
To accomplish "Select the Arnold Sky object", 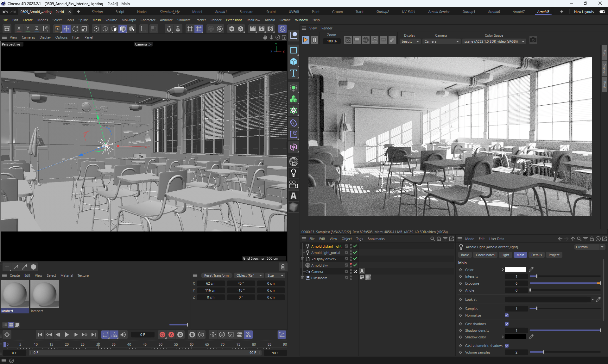I will (x=320, y=265).
